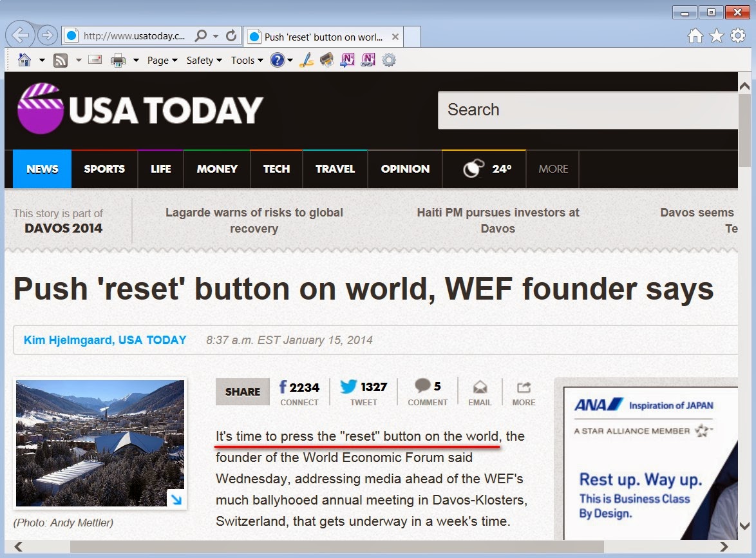Click the ANA Inspiration of Japan ad

[650, 463]
